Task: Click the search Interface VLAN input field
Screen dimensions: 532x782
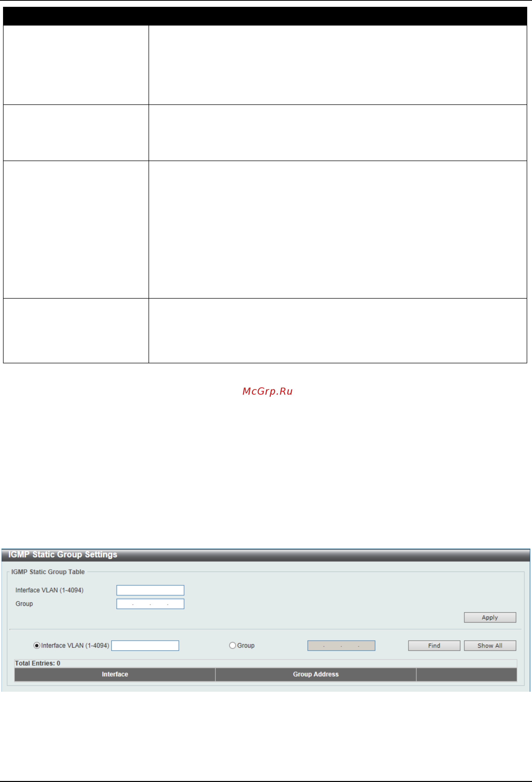Action: (x=145, y=646)
